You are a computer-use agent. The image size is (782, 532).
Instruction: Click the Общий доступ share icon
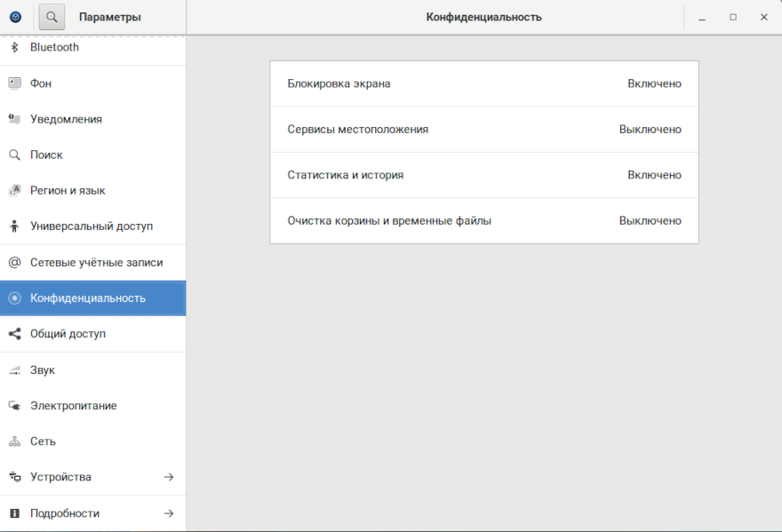(14, 334)
